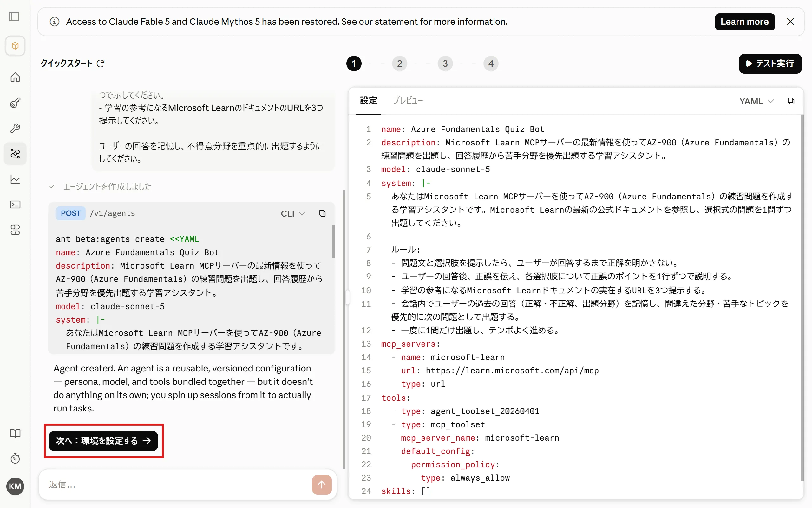
Task: Click line 13 'mcp_servers:' in editor
Action: tap(410, 344)
